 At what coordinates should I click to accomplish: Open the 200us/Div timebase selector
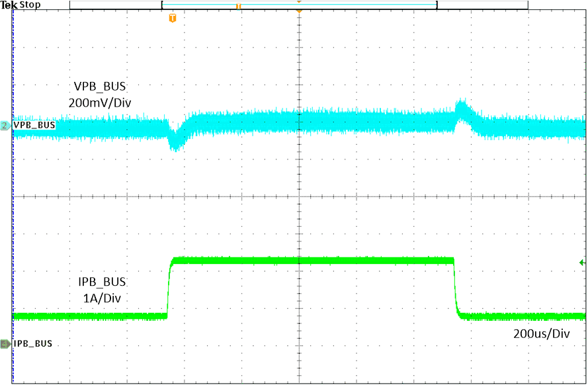tap(542, 333)
